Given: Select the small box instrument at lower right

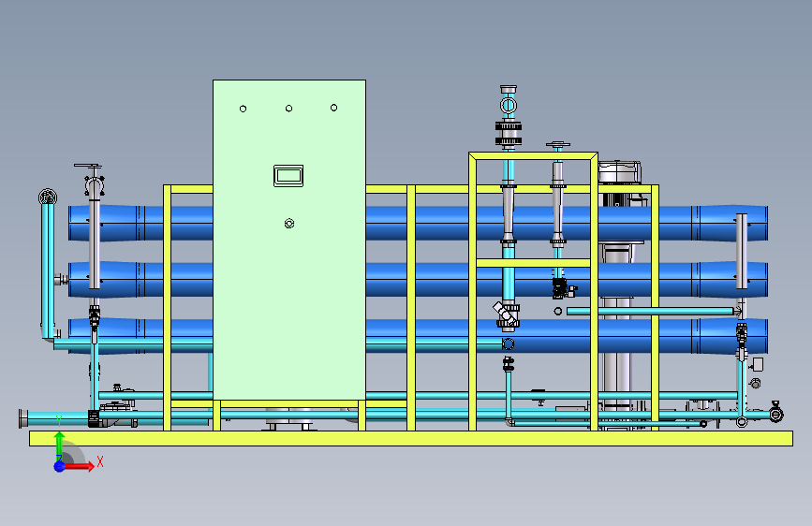Looking at the screenshot, I should coord(758,364).
